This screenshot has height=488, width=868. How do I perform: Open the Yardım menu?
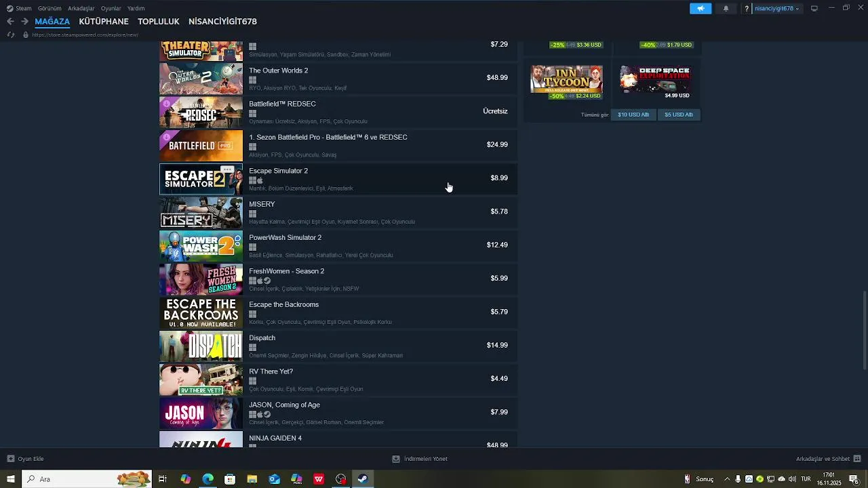tap(136, 8)
